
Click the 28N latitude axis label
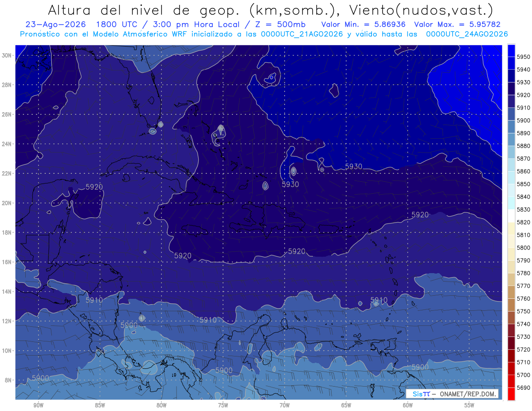(8, 85)
